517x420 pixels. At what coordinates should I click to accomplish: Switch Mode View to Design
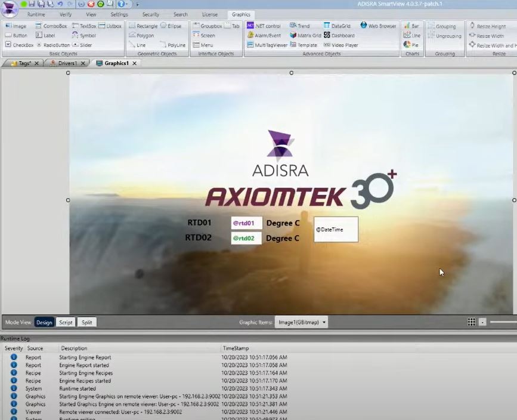click(x=44, y=322)
